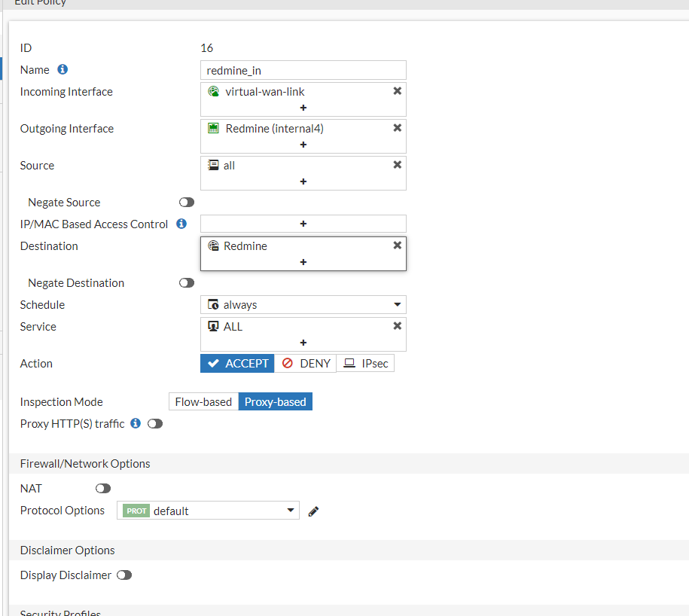
Task: Add a Destination entry with the plus
Action: (303, 262)
